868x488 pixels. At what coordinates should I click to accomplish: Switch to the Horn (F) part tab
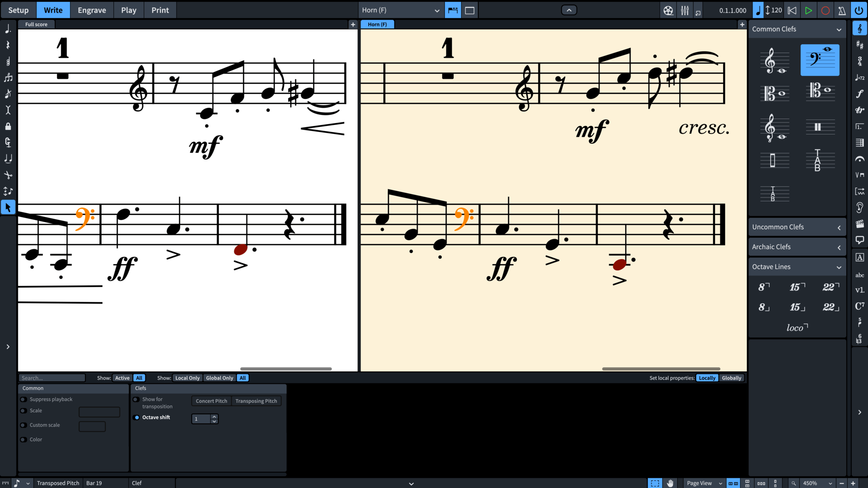point(377,24)
